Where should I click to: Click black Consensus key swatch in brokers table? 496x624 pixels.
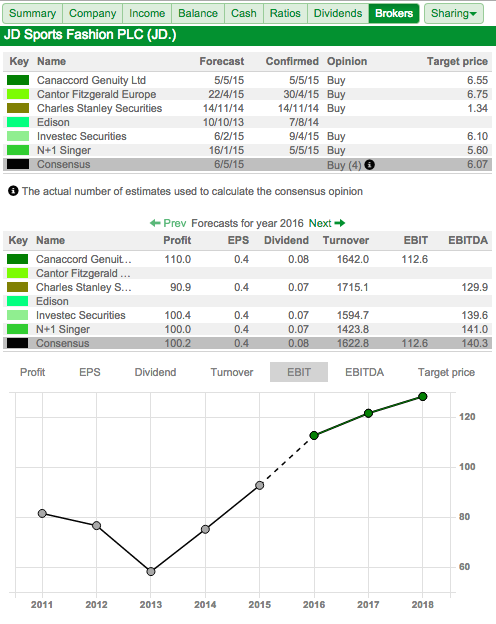[18, 164]
